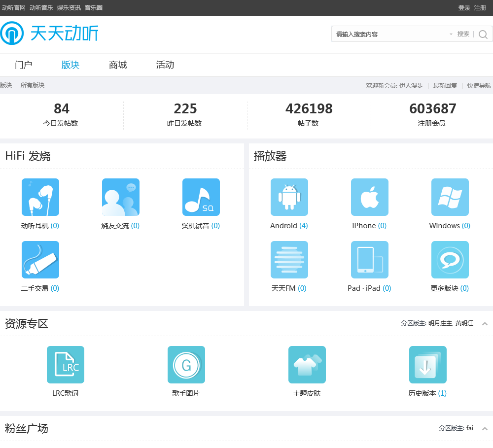
Task: Open 音乐圈 in top bar
Action: coord(93,8)
